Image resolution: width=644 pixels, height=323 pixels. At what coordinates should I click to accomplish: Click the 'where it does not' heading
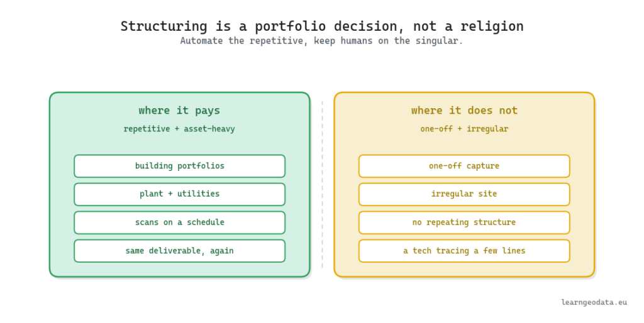464,111
